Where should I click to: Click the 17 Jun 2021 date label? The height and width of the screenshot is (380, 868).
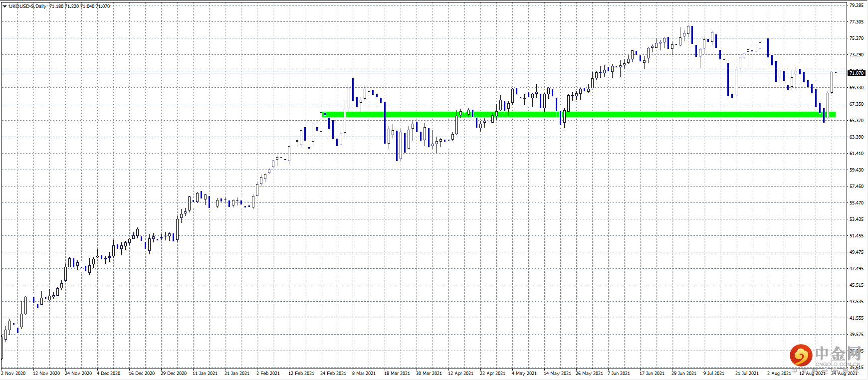pyautogui.click(x=652, y=374)
